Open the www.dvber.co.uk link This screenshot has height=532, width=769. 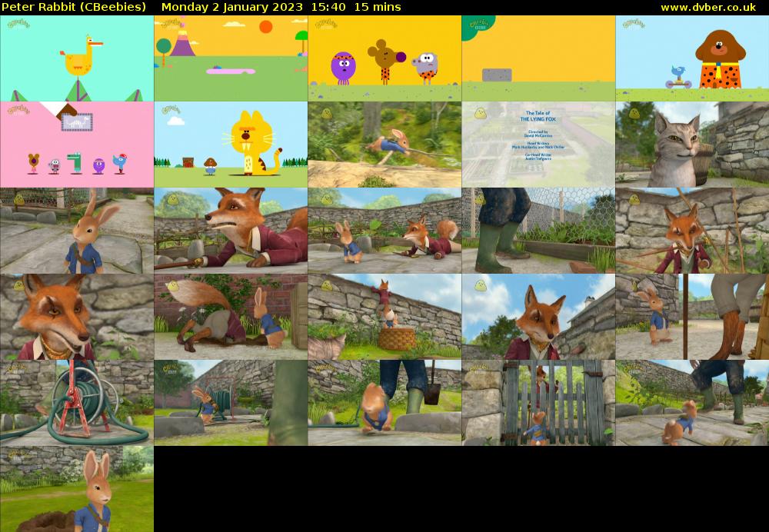[x=710, y=7]
